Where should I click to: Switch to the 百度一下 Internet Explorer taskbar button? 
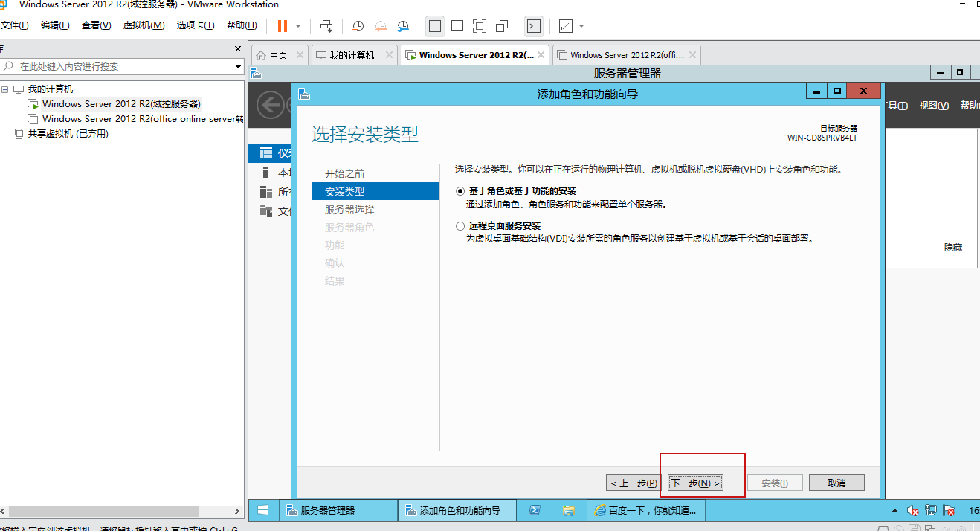(646, 510)
